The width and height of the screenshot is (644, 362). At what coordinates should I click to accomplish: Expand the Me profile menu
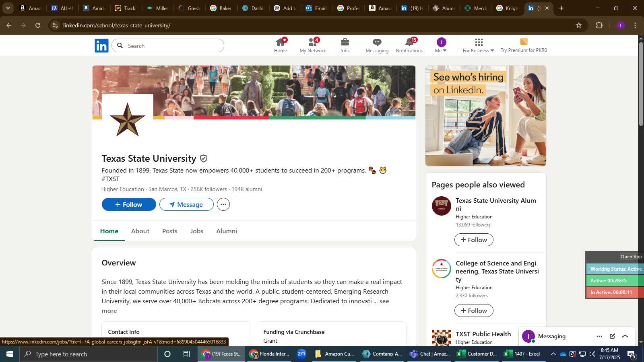click(x=441, y=45)
